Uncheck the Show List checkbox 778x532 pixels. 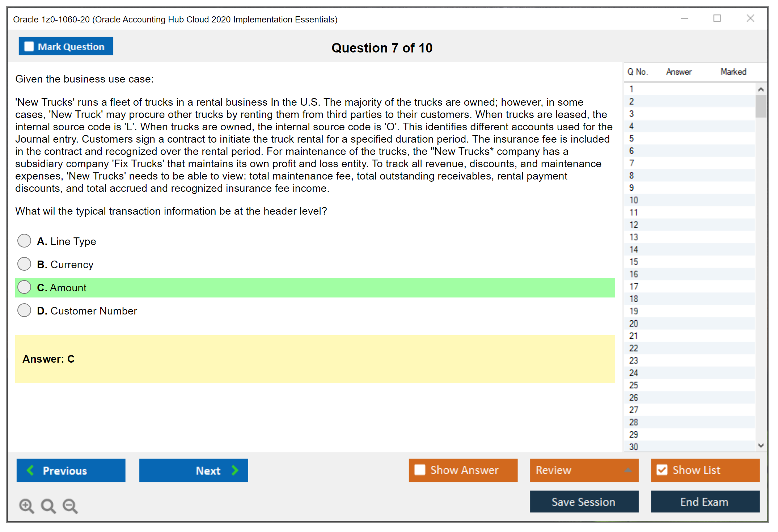point(662,470)
